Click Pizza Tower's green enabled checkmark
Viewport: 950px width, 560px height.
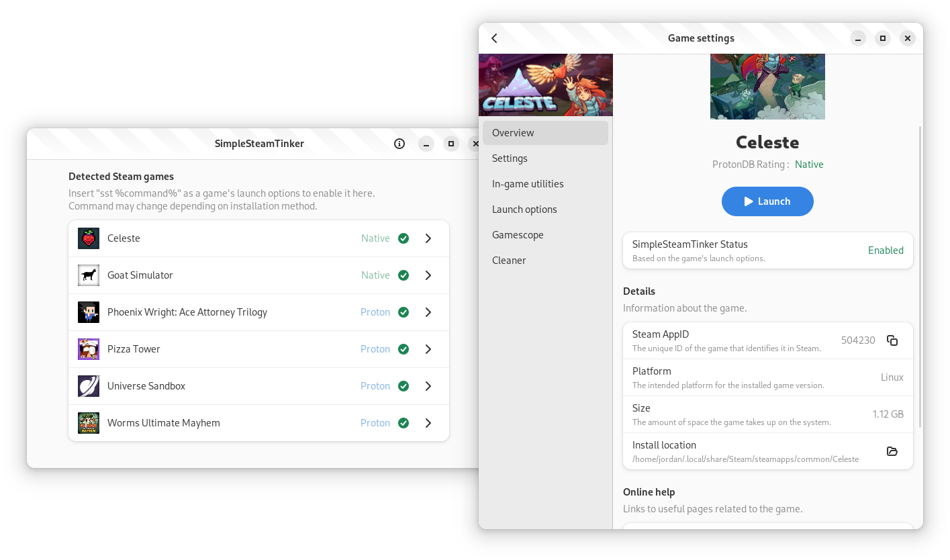point(403,349)
